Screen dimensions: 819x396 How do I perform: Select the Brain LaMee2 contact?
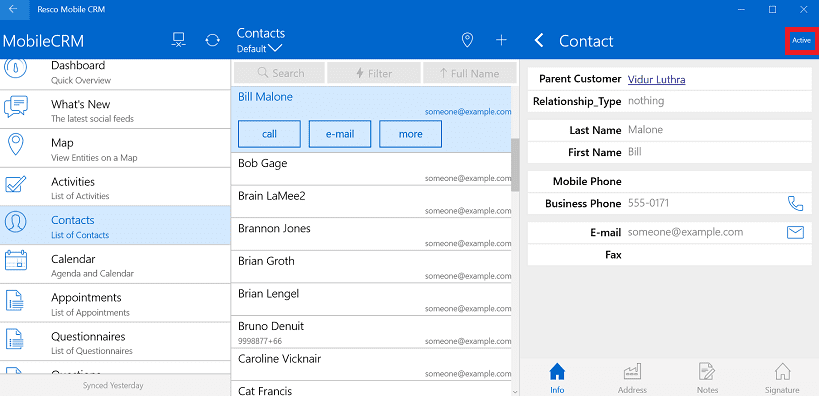pyautogui.click(x=371, y=202)
